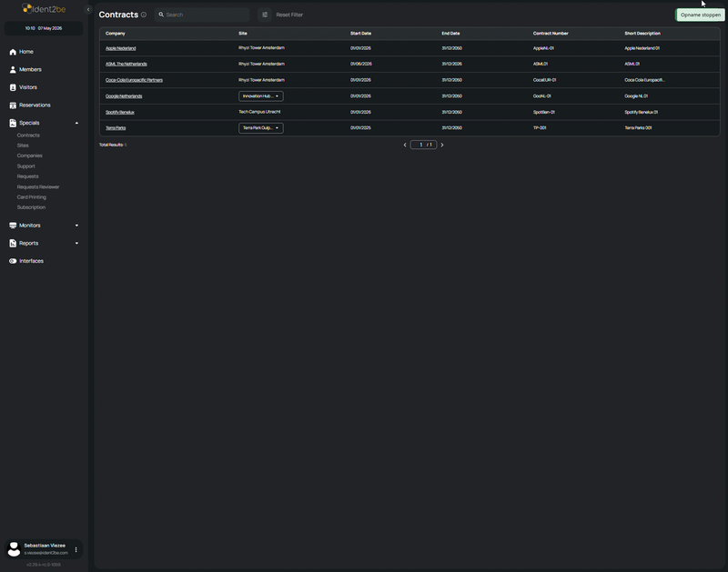Sort by Company column header
728x572 pixels.
tap(116, 34)
